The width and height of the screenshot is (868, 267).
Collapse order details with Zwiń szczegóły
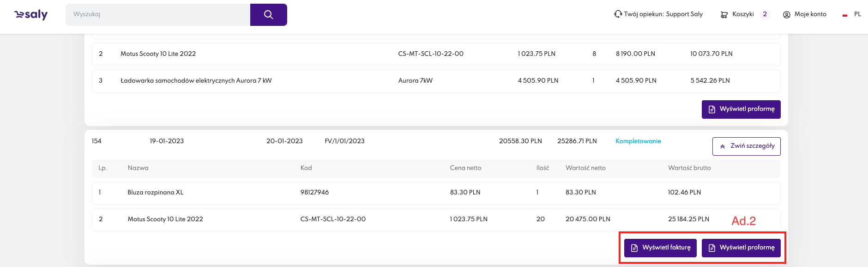[746, 146]
